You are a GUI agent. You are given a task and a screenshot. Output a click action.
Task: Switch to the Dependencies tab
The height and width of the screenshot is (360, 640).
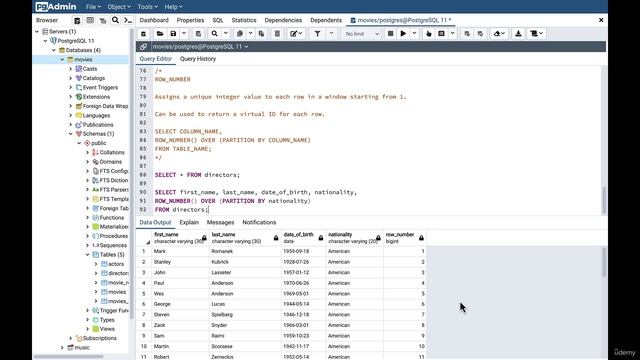[283, 20]
